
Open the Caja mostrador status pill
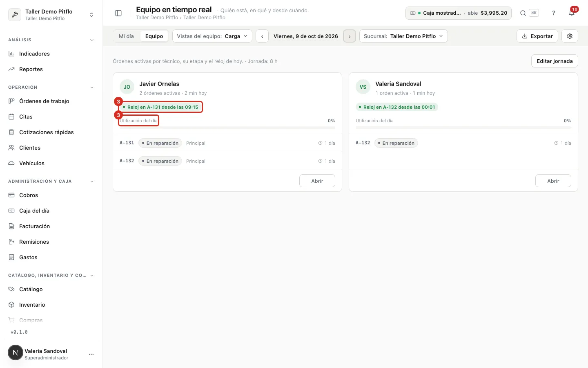click(459, 13)
